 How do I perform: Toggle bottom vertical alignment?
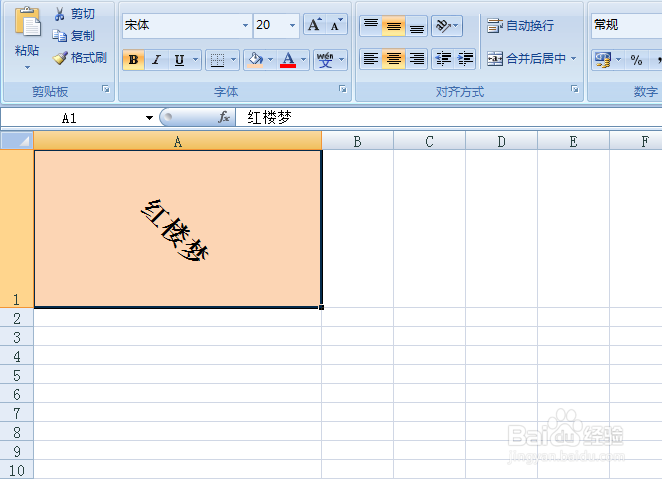coord(417,26)
